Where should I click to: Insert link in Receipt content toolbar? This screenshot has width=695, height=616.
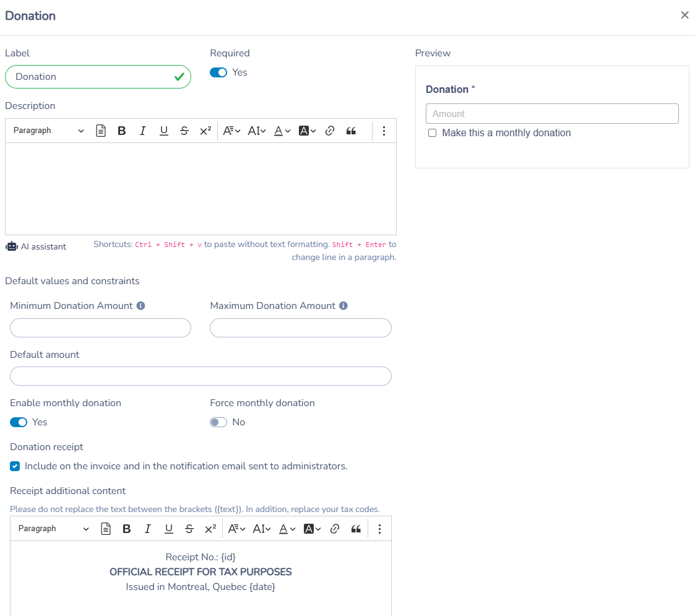coord(335,529)
